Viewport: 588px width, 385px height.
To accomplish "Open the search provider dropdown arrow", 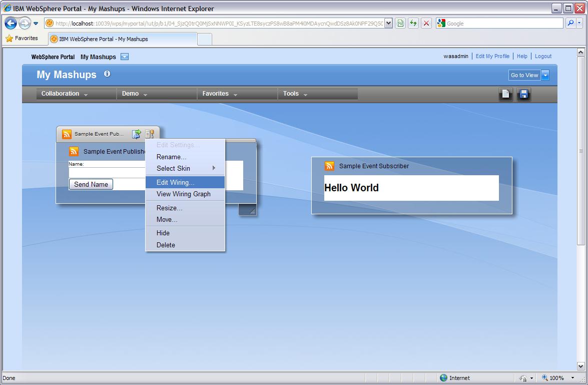I will click(579, 23).
